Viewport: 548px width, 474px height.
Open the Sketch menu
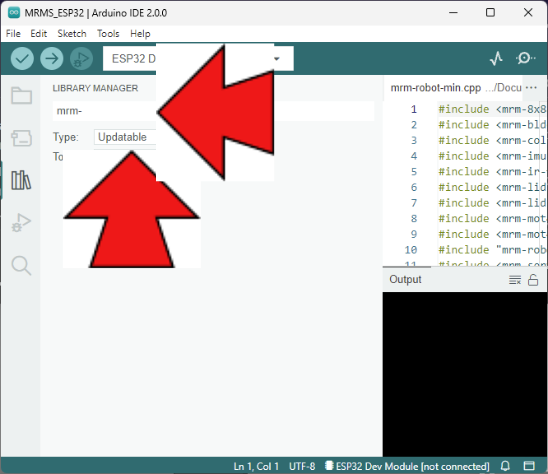[x=72, y=34]
